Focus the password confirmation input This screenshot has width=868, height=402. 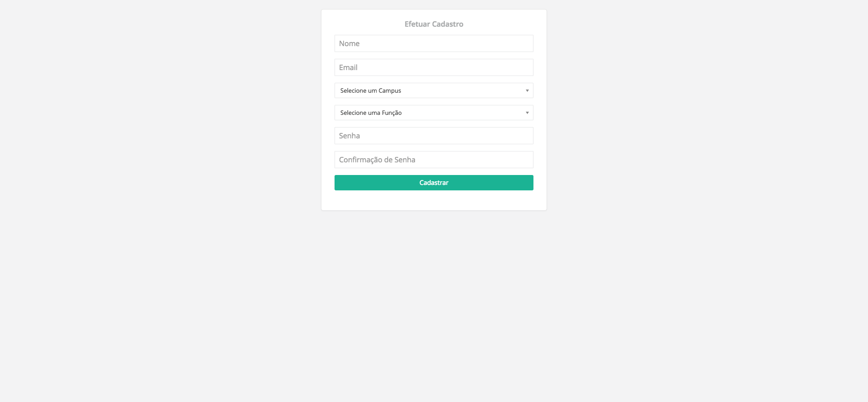point(434,160)
